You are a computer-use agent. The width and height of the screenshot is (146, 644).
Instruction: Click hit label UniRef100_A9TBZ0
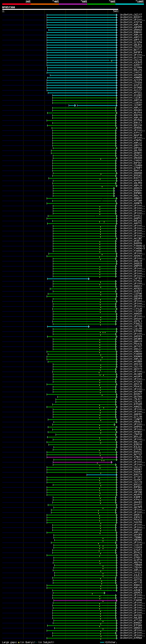tap(131, 289)
